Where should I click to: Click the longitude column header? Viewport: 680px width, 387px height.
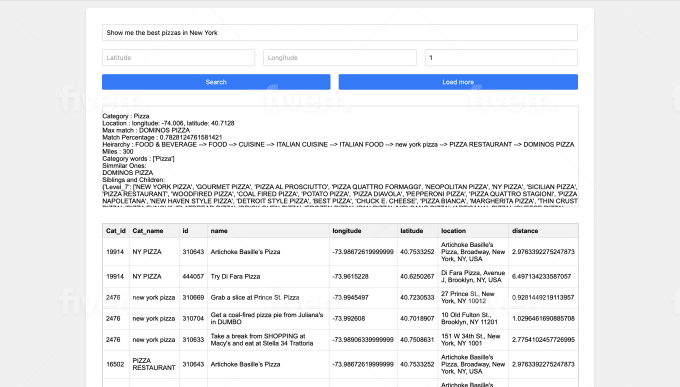click(363, 231)
